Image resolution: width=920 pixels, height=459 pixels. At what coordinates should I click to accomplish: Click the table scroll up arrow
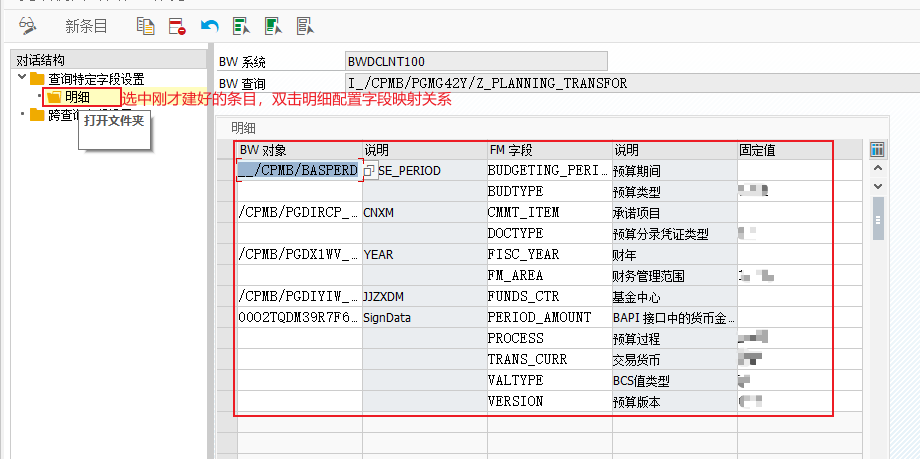[878, 168]
